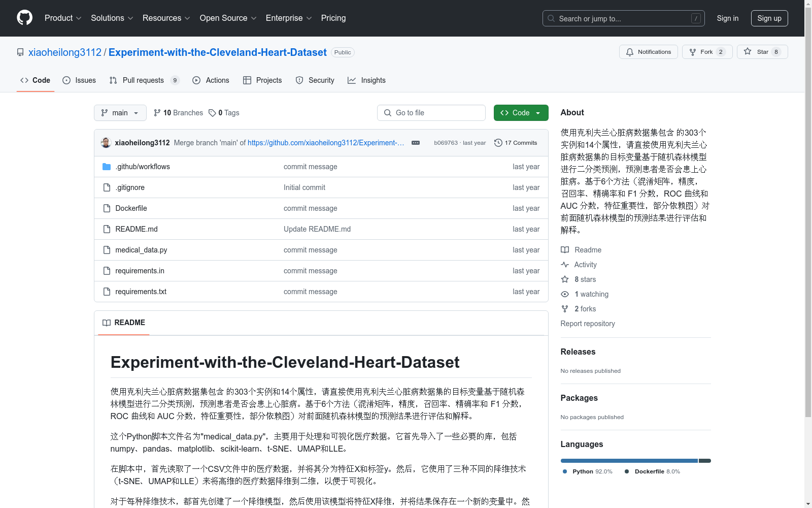Click the requirements.in file icon
The width and height of the screenshot is (812, 508).
(x=107, y=271)
